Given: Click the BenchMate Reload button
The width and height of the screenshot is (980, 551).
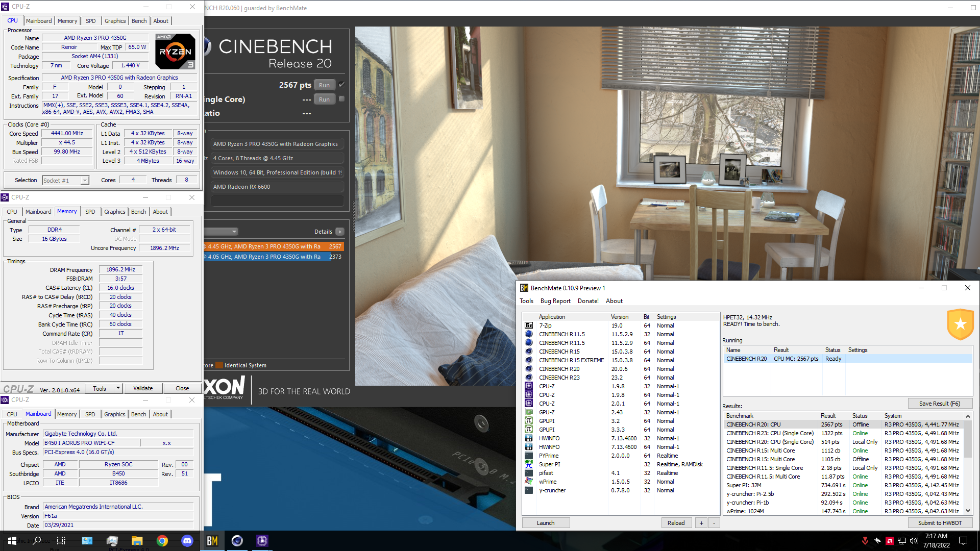Looking at the screenshot, I should tap(676, 523).
